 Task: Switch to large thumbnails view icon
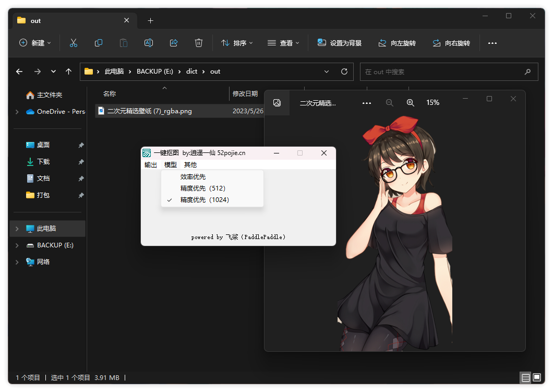tap(537, 377)
